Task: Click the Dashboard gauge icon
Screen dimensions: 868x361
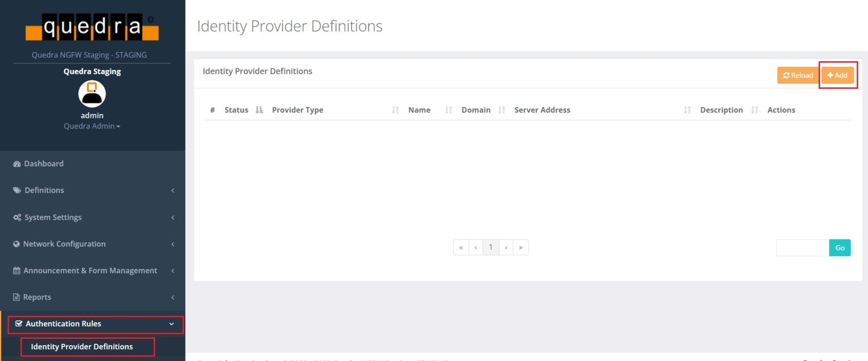Action: [17, 164]
